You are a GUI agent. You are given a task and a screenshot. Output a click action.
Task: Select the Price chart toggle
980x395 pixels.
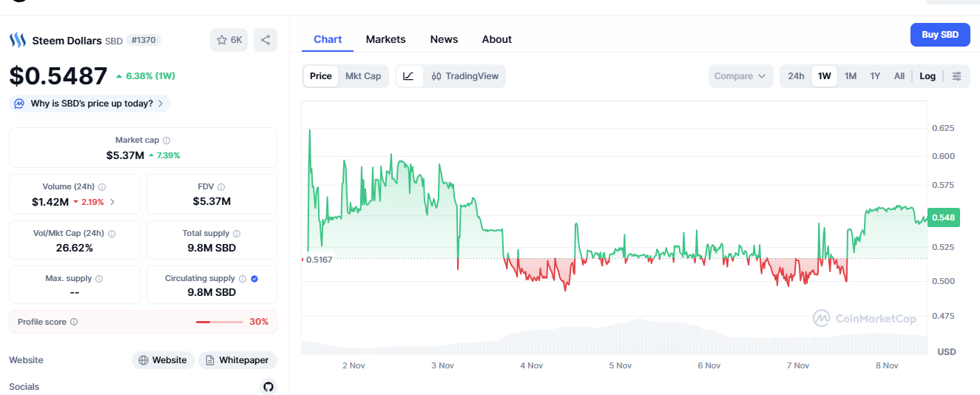tap(321, 76)
